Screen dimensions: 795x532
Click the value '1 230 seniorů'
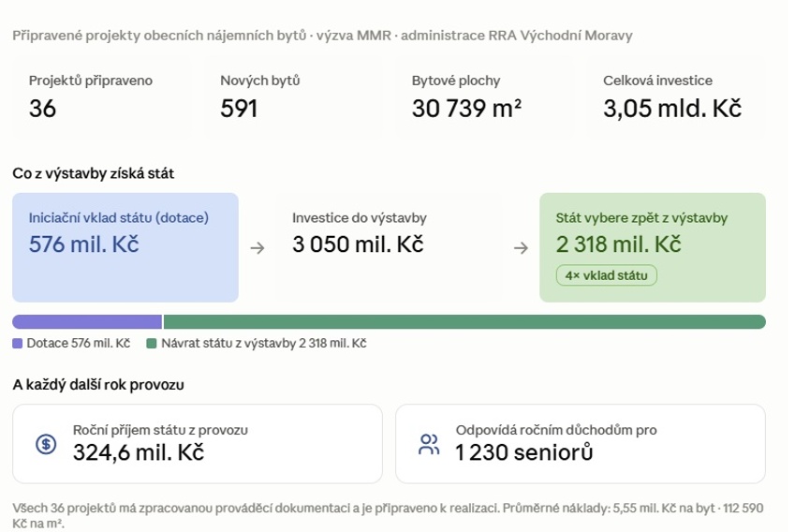(x=524, y=452)
